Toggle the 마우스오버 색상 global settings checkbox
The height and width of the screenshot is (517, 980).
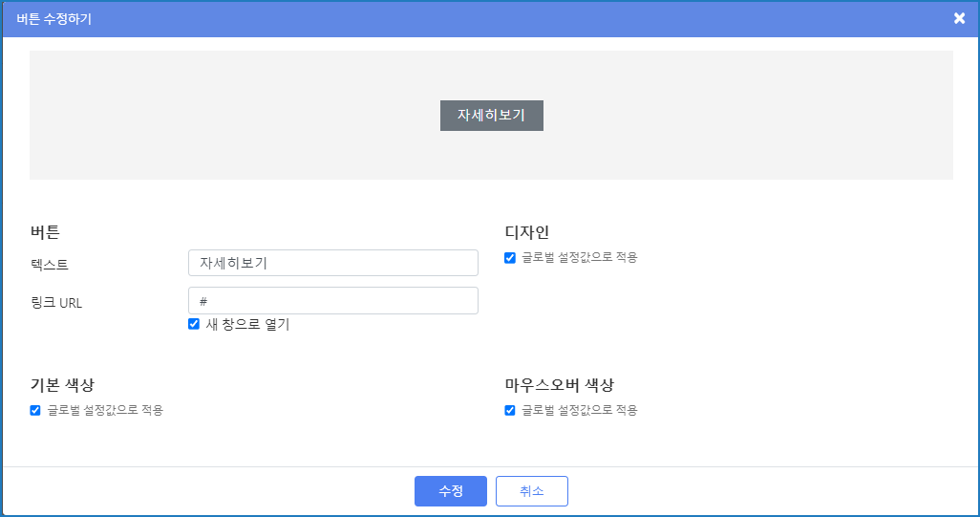pyautogui.click(x=510, y=410)
